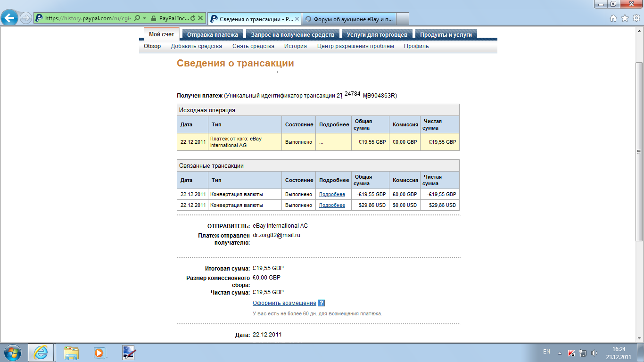Image resolution: width=644 pixels, height=362 pixels.
Task: Click the monitor-with-pen taskbar application icon
Action: [x=129, y=353]
